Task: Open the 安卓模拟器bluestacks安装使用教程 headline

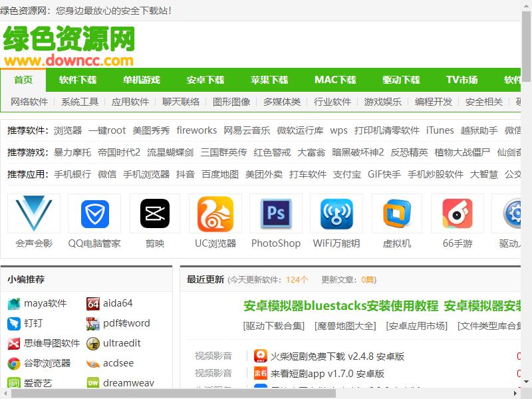Action: click(x=340, y=306)
